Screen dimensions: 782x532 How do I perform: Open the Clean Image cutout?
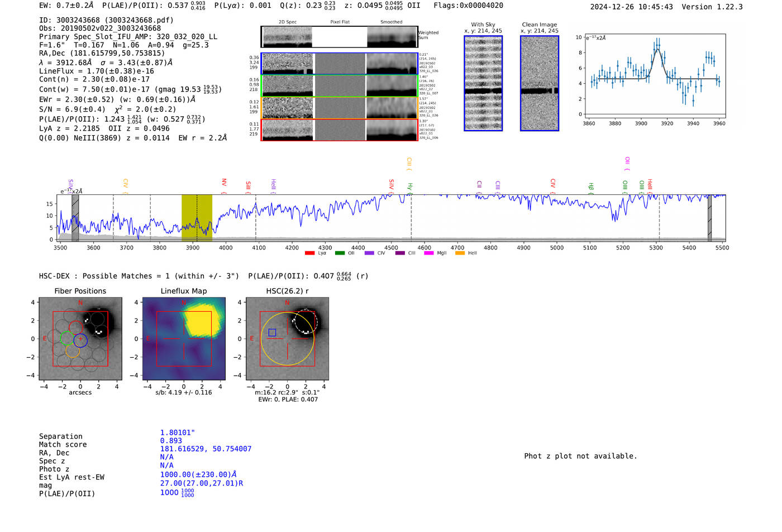click(540, 83)
